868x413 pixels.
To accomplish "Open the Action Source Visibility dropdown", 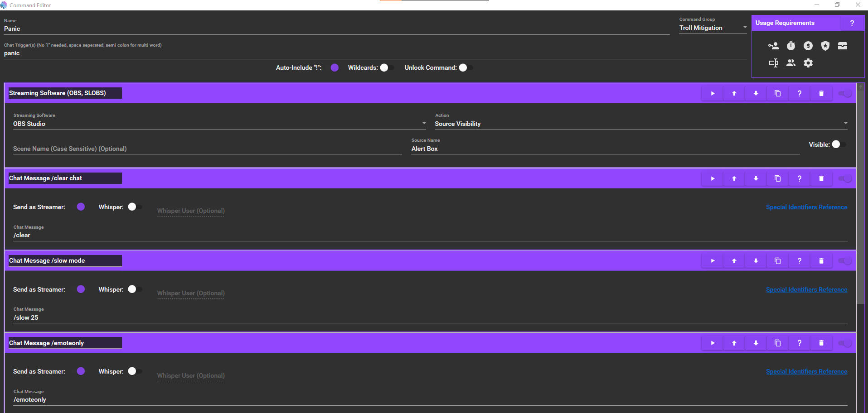I will (640, 124).
